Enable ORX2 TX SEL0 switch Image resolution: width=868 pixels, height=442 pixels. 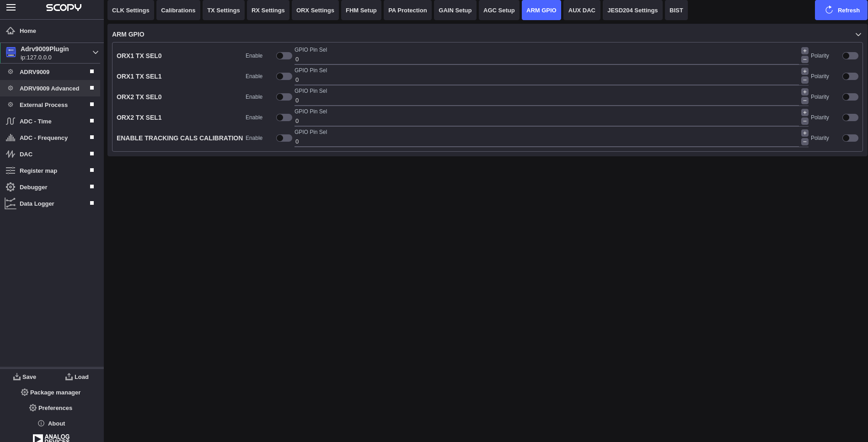pyautogui.click(x=284, y=97)
